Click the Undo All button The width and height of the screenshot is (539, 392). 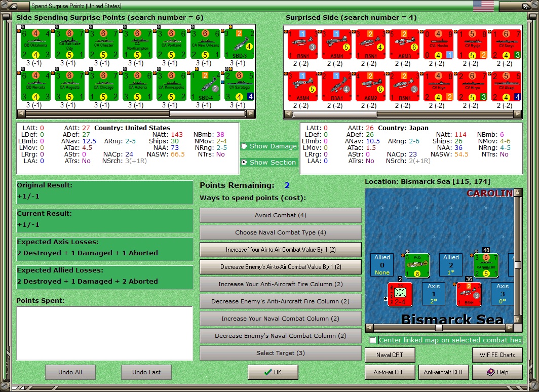[x=70, y=372]
